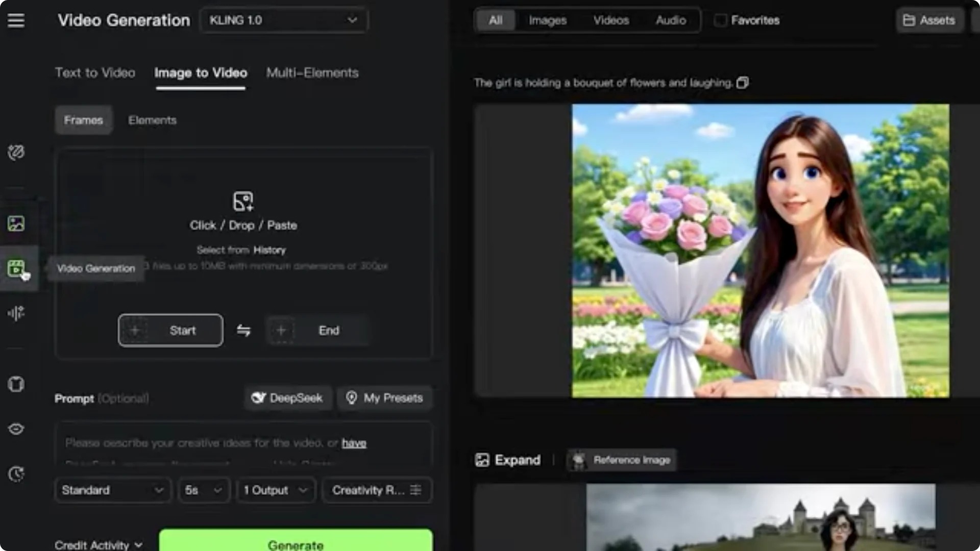Enable the Favorites filter checkbox
The height and width of the screenshot is (551, 980).
720,20
